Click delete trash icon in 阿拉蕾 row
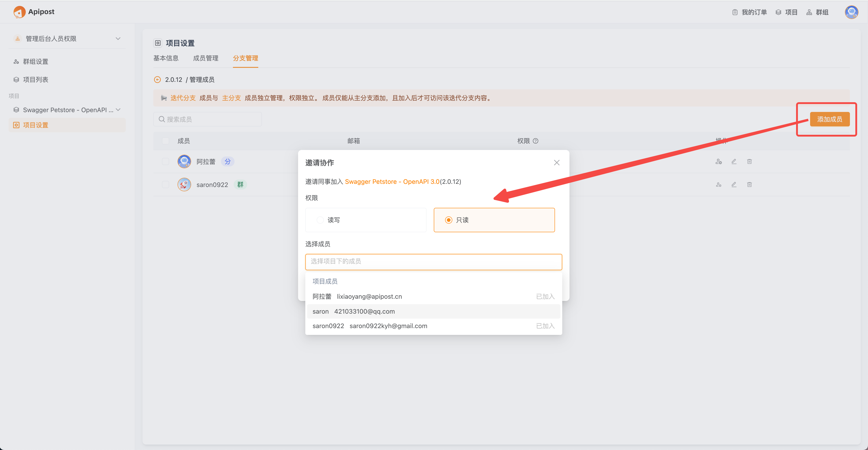The image size is (868, 450). (749, 161)
